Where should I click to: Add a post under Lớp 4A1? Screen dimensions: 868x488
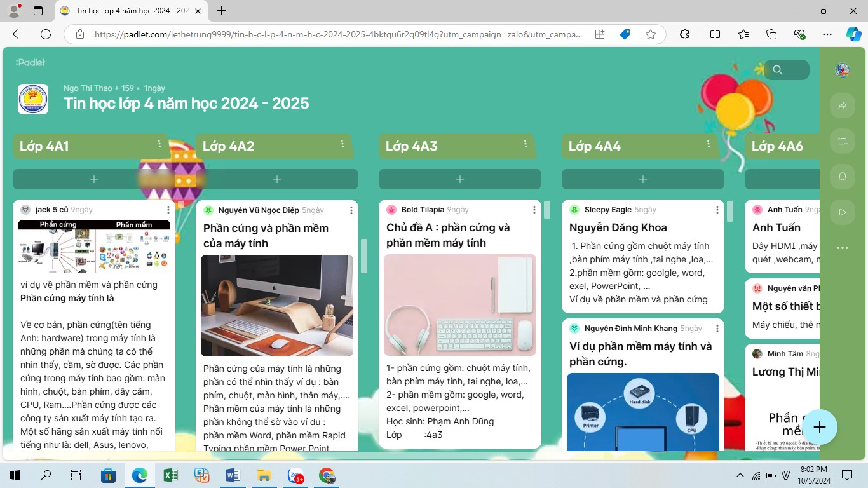click(94, 179)
